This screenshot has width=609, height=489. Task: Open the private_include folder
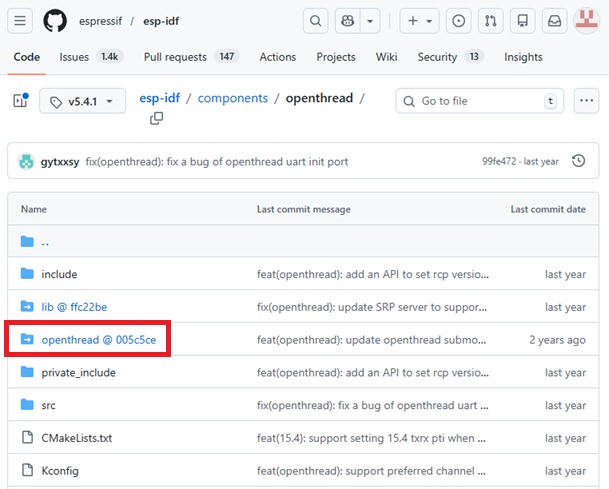point(78,373)
